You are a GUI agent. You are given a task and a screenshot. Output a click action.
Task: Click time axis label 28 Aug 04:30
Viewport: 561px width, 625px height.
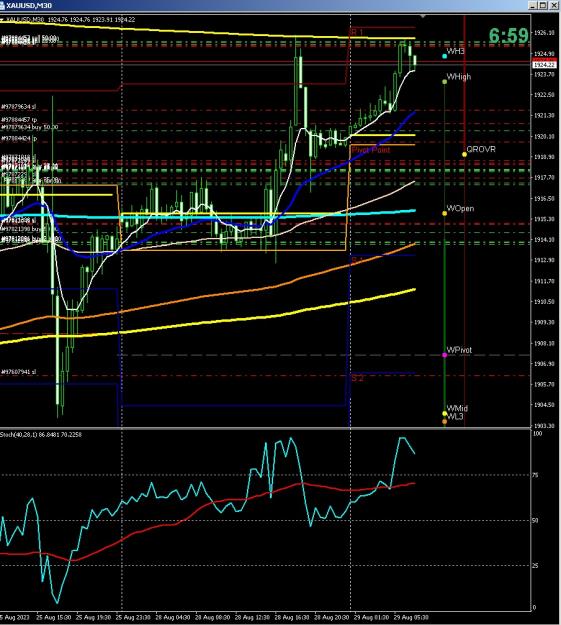pos(173,617)
